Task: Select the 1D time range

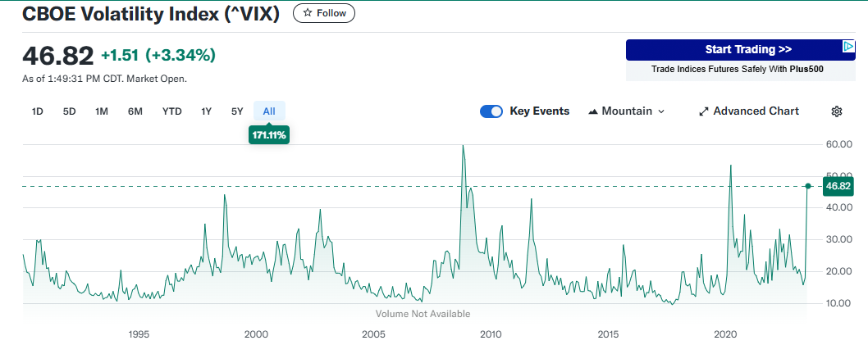Action: click(38, 111)
